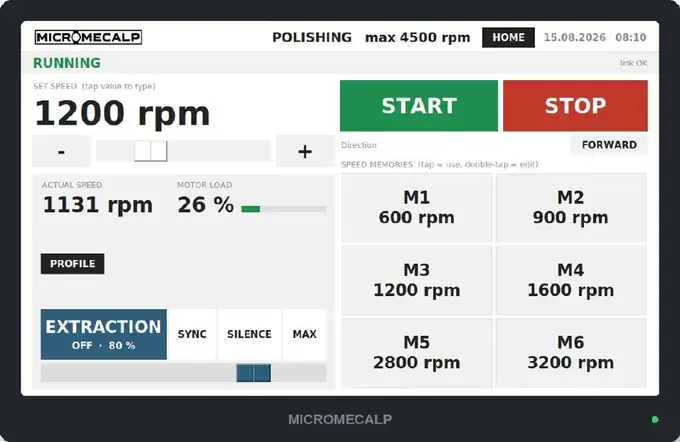Click the Direction label

click(x=359, y=145)
